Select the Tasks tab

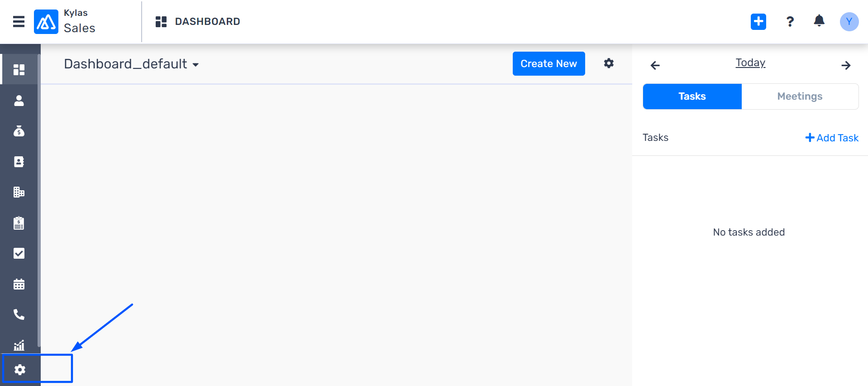692,96
